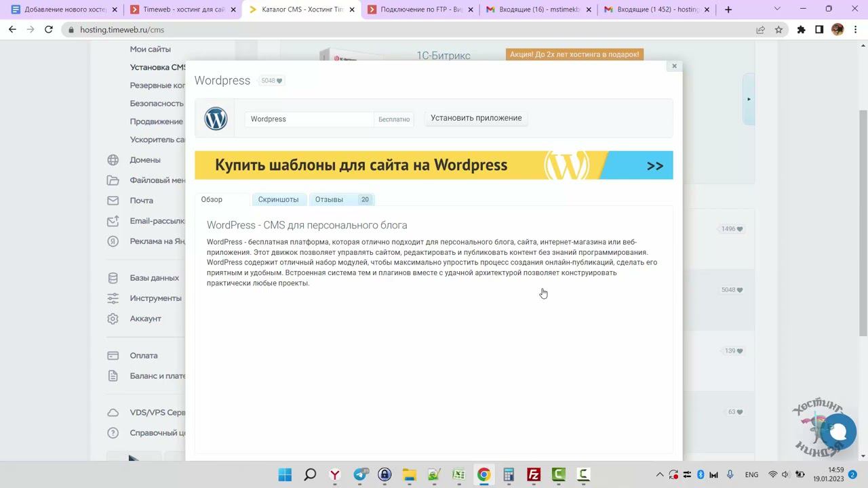Click the Wordpress logo icon in dialog

(216, 119)
